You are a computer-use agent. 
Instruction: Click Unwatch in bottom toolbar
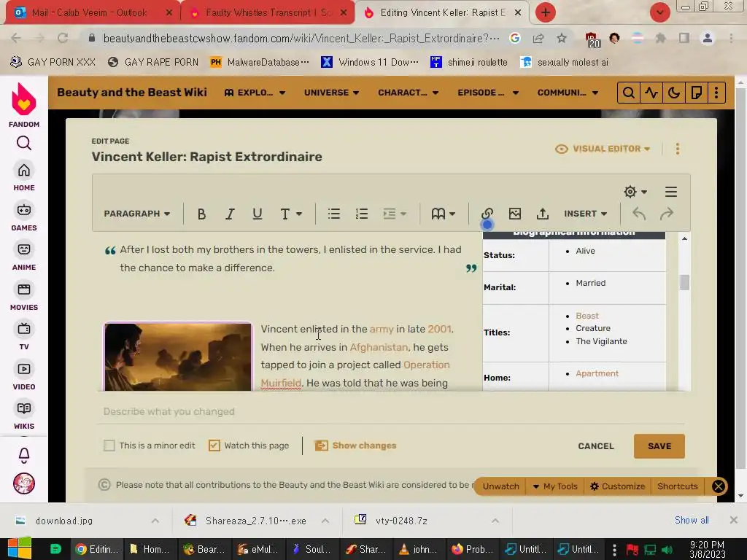pos(500,486)
